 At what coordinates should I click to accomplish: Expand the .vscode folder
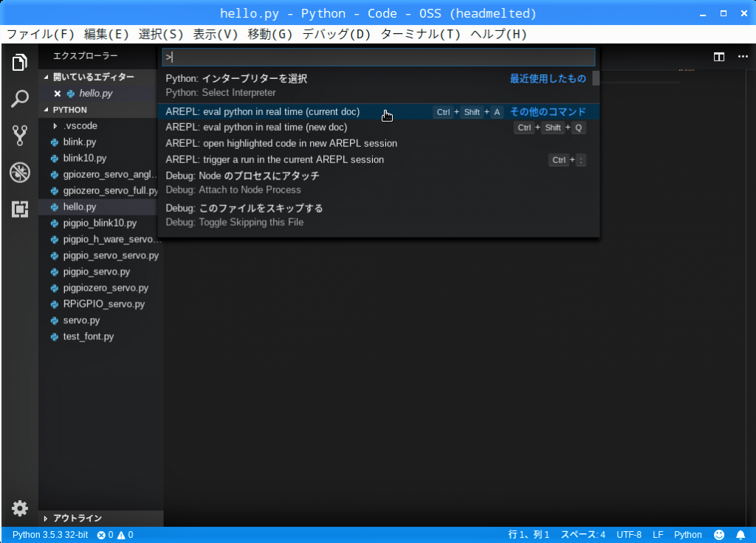coord(80,125)
